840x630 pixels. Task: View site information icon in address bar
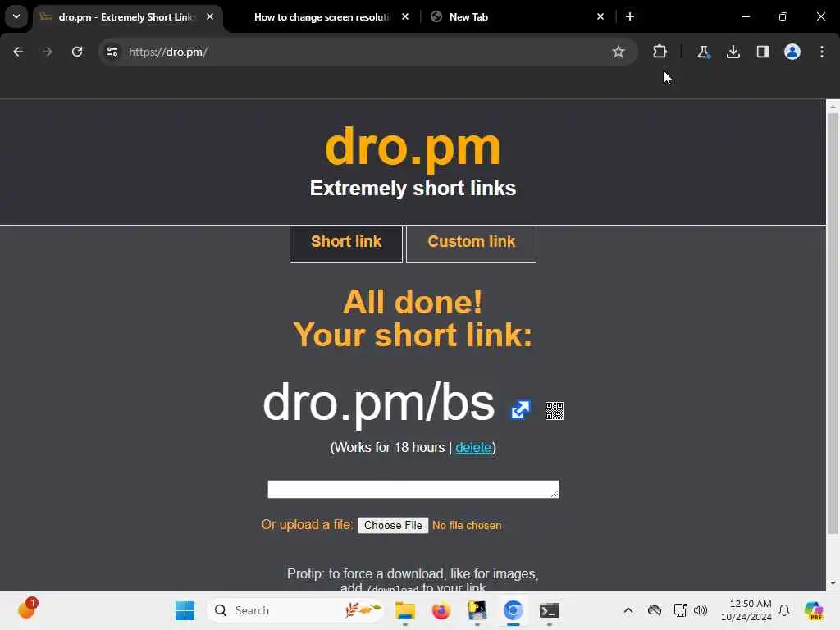tap(112, 52)
